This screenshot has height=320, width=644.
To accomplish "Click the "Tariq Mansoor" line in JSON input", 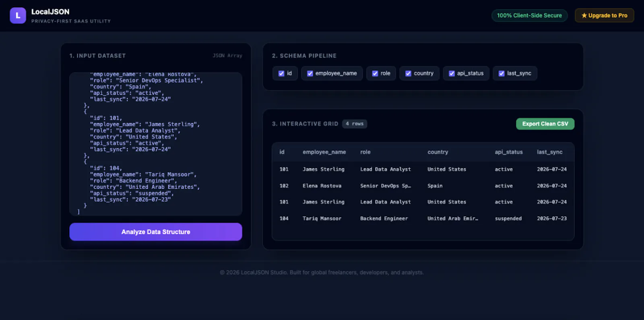I will point(143,174).
